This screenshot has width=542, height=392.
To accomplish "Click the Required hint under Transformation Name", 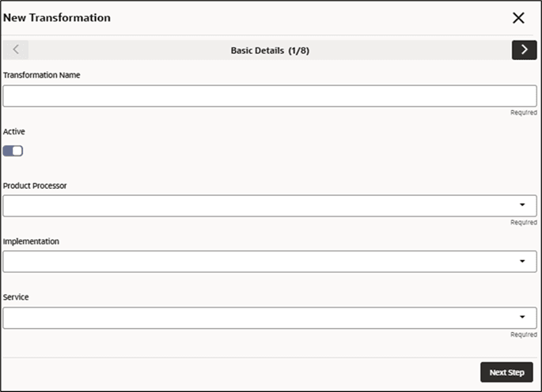I will point(523,113).
